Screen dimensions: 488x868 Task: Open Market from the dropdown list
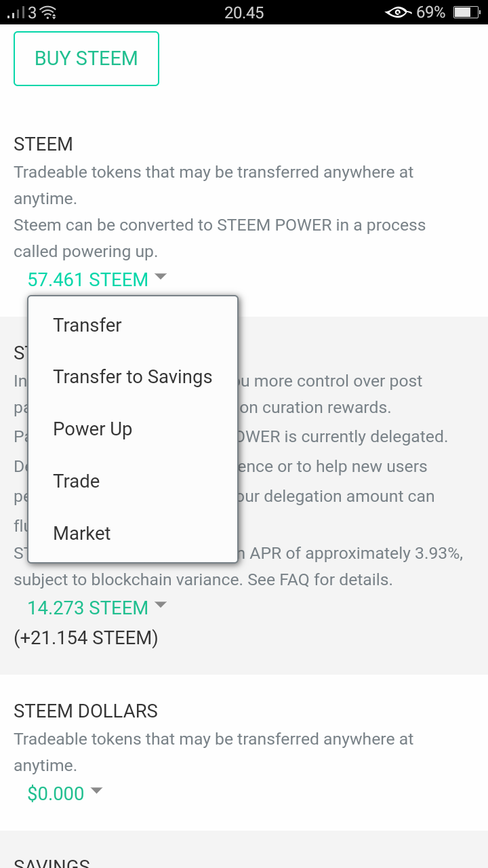point(133,534)
